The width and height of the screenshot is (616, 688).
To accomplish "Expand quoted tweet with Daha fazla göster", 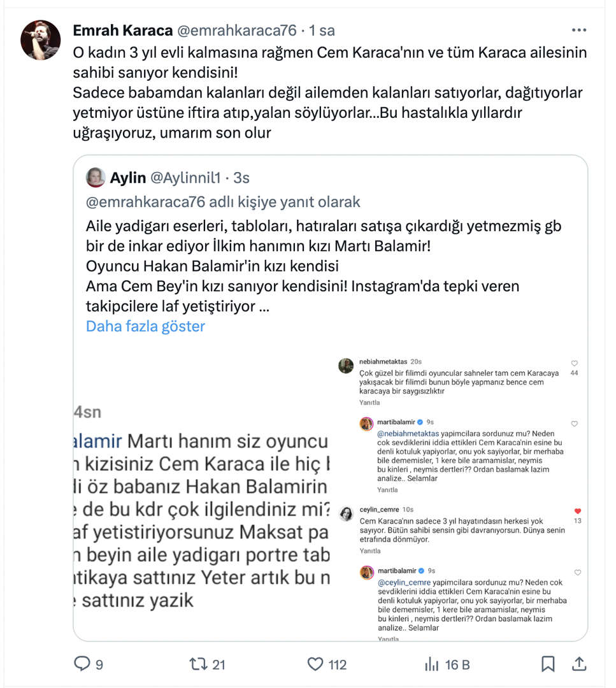I will pos(145,326).
